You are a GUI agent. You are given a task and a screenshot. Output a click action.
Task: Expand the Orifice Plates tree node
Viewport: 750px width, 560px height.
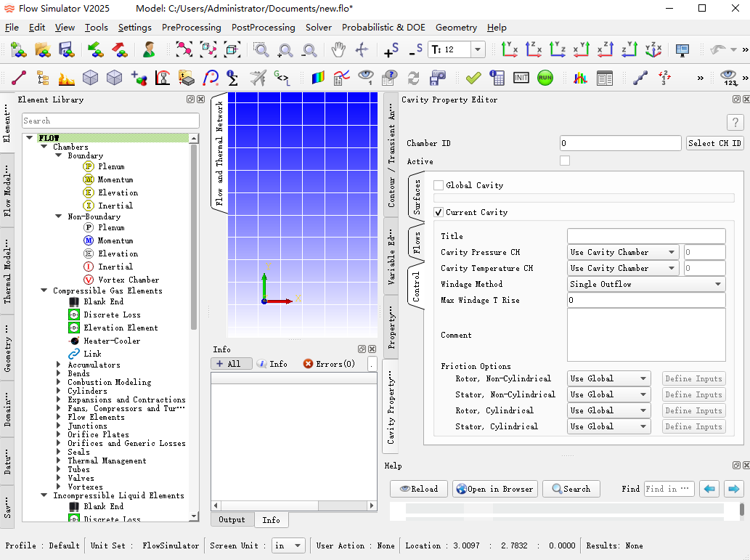60,434
